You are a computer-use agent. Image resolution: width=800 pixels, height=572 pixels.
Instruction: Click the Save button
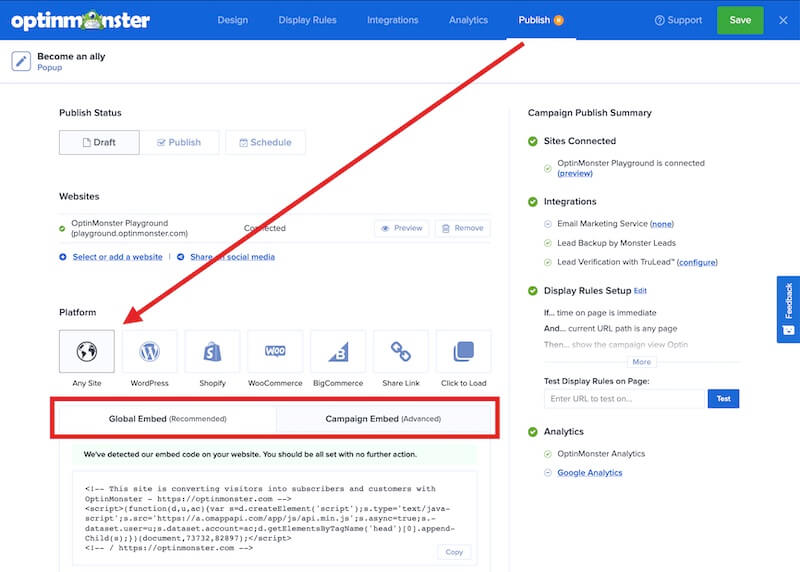740,20
